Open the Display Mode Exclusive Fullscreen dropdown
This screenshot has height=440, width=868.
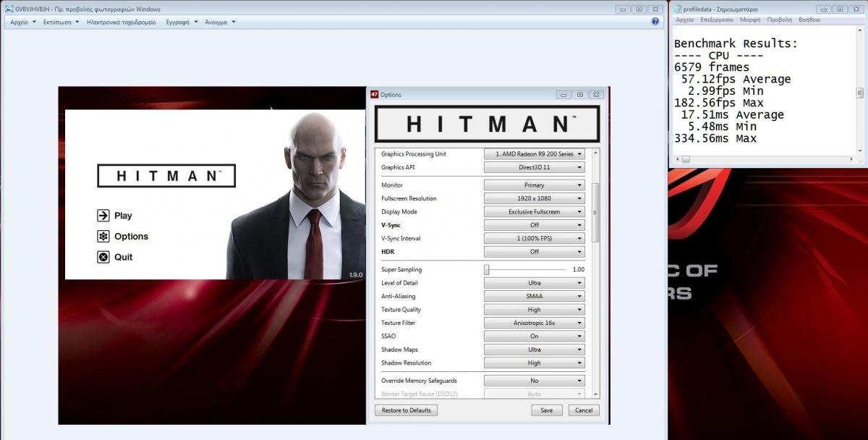(x=534, y=212)
